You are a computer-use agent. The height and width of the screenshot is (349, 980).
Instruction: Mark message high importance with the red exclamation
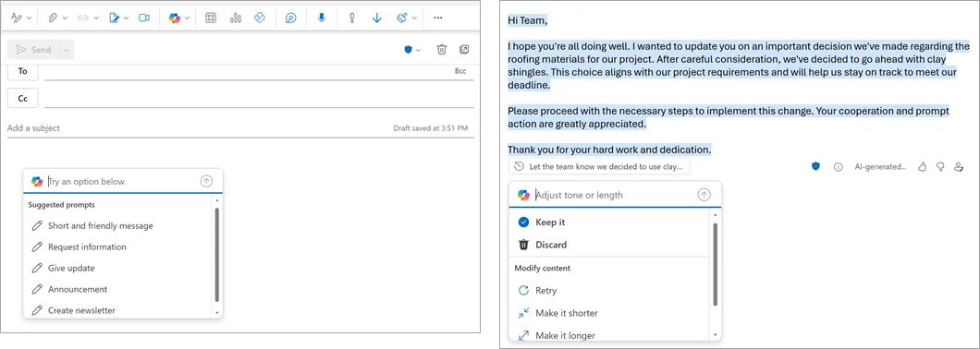click(x=351, y=18)
